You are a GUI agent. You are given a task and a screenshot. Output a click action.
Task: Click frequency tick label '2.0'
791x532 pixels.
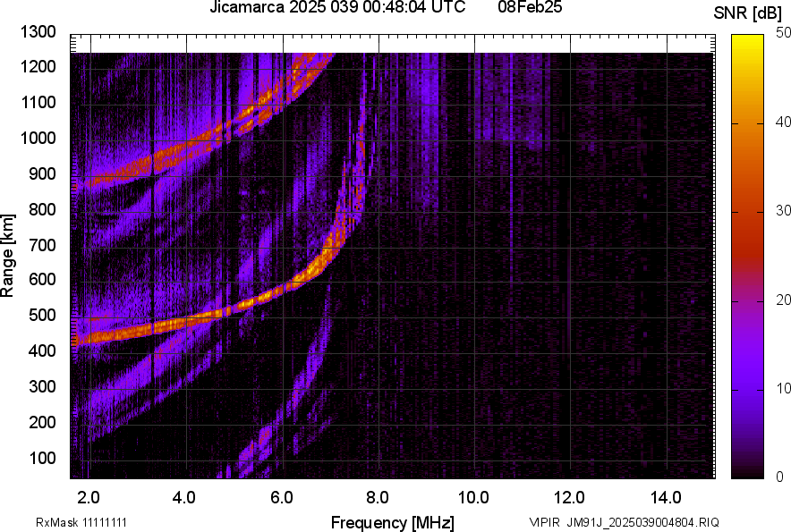pyautogui.click(x=89, y=498)
